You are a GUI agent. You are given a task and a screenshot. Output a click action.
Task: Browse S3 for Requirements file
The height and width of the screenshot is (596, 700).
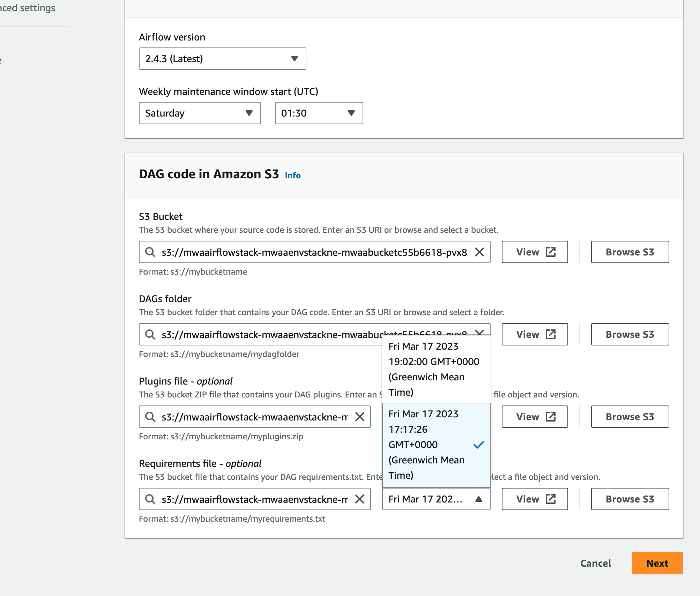(x=630, y=499)
